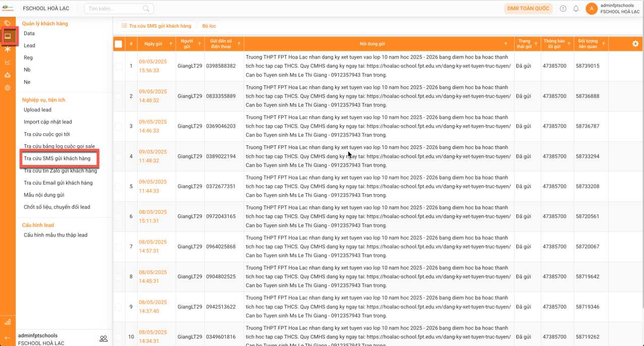The width and height of the screenshot is (644, 346).
Task: Open Tra cứu cuộc gọi tới
Action: 47,134
